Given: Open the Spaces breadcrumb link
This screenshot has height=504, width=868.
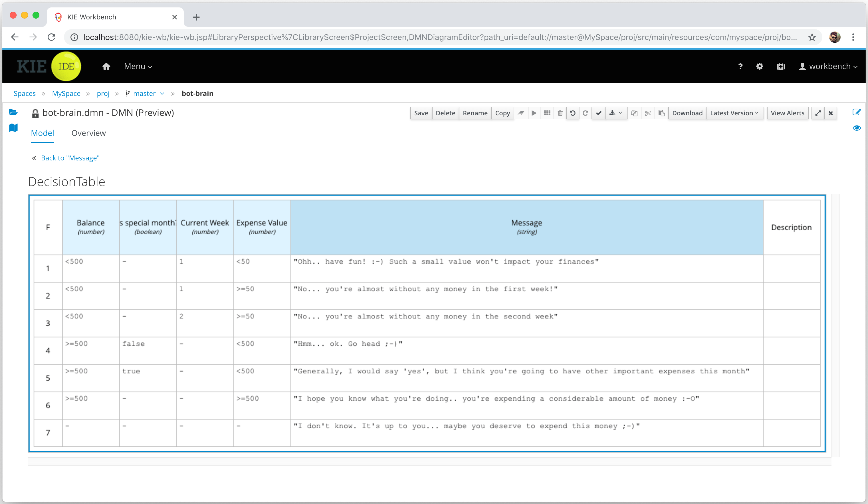Looking at the screenshot, I should pyautogui.click(x=25, y=93).
